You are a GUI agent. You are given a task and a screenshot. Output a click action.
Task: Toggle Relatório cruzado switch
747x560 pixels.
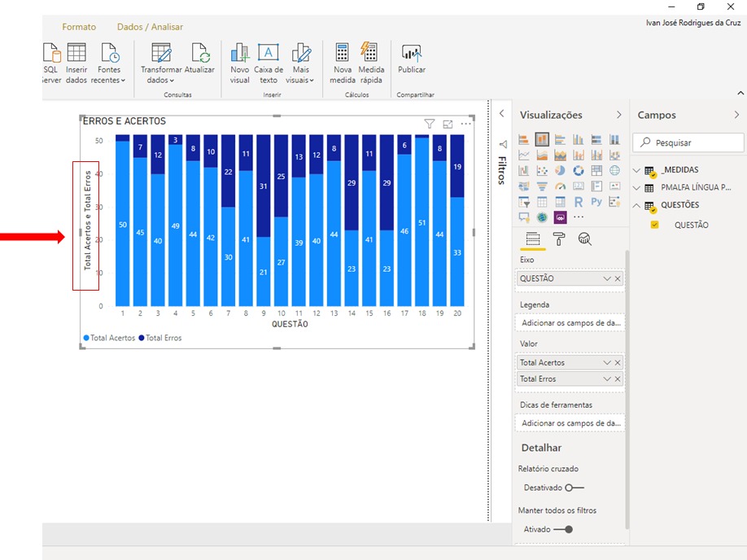[574, 488]
